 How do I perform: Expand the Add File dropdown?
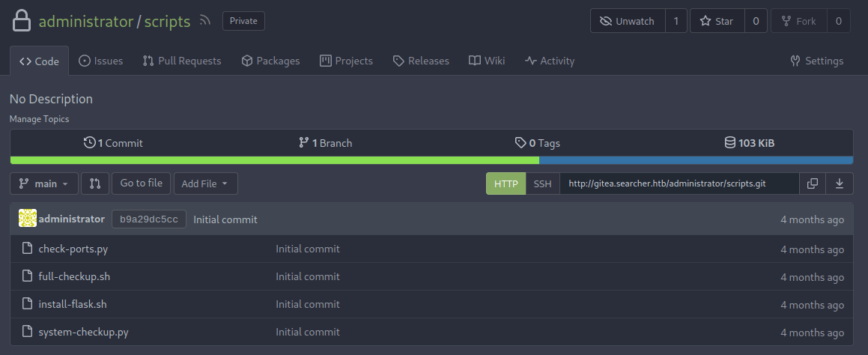coord(205,183)
